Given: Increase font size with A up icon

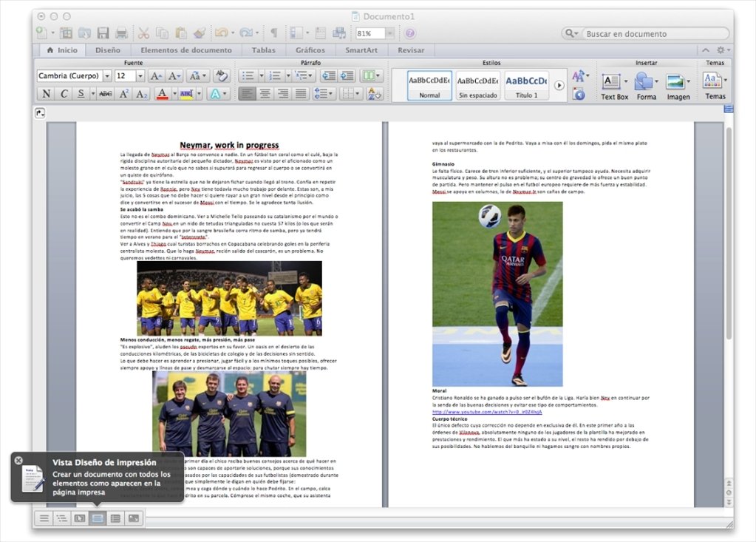Looking at the screenshot, I should (155, 75).
